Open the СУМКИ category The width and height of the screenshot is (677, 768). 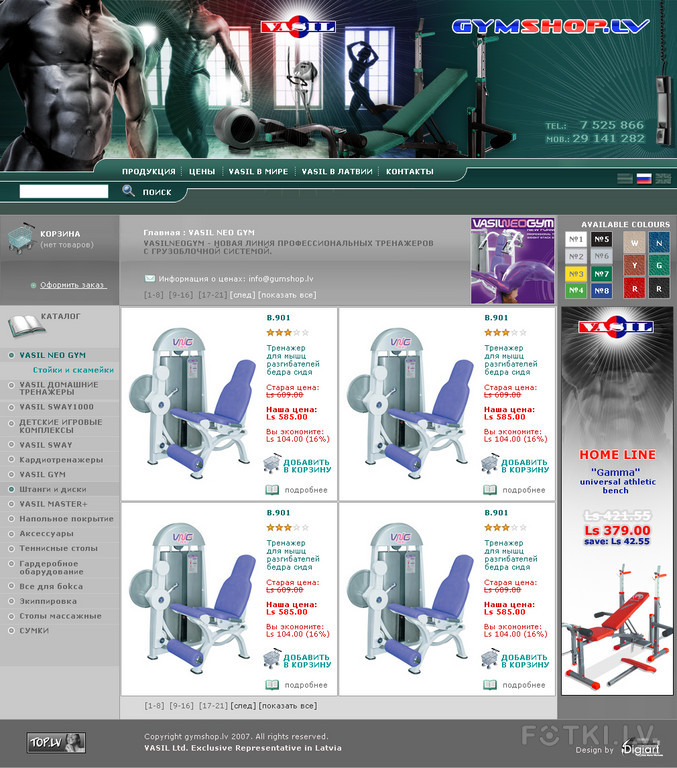[x=34, y=631]
